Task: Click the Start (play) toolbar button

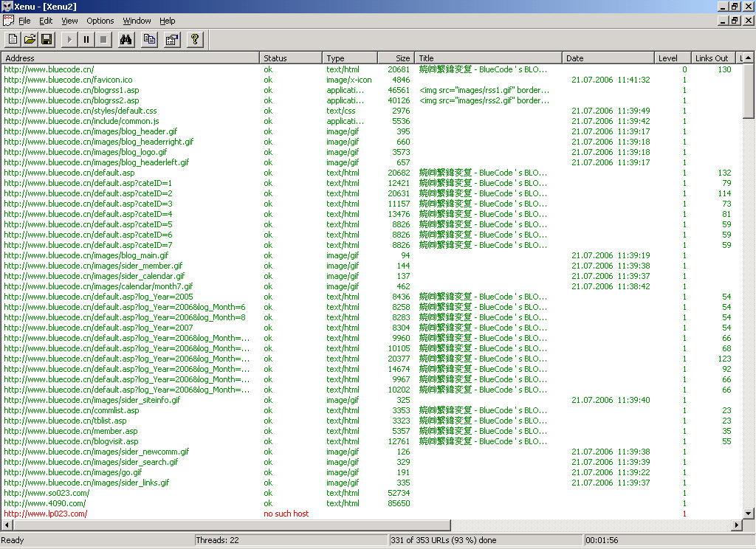Action: click(x=69, y=40)
